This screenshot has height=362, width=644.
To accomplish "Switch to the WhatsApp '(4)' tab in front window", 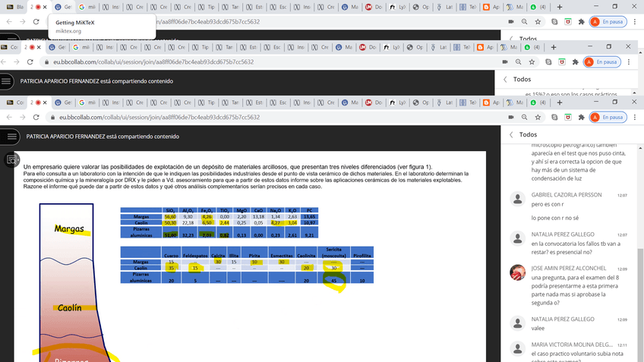I will [x=539, y=102].
